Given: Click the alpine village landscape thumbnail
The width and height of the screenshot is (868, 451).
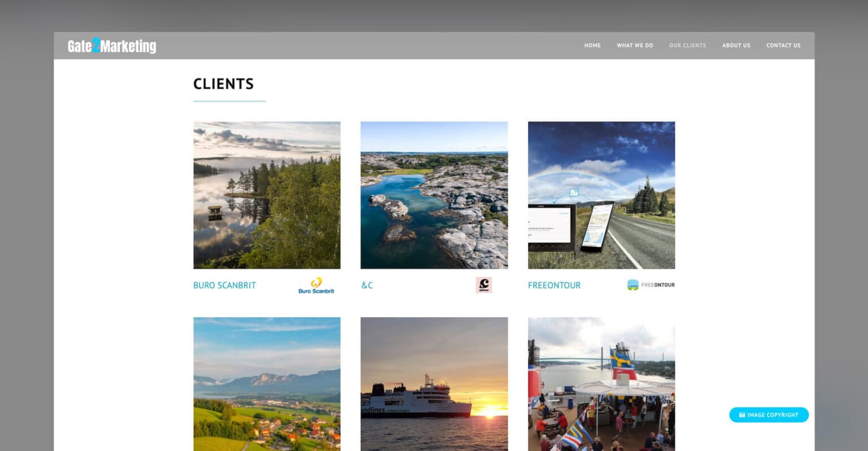Looking at the screenshot, I should 267,384.
